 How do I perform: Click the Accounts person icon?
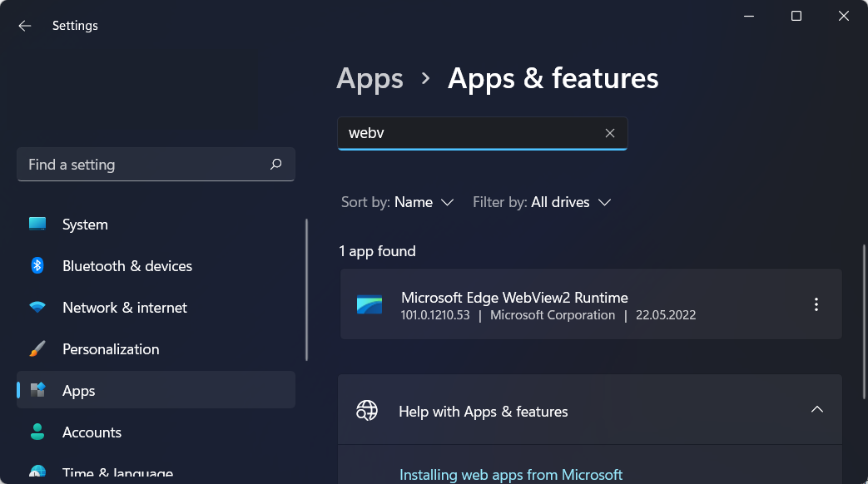37,432
